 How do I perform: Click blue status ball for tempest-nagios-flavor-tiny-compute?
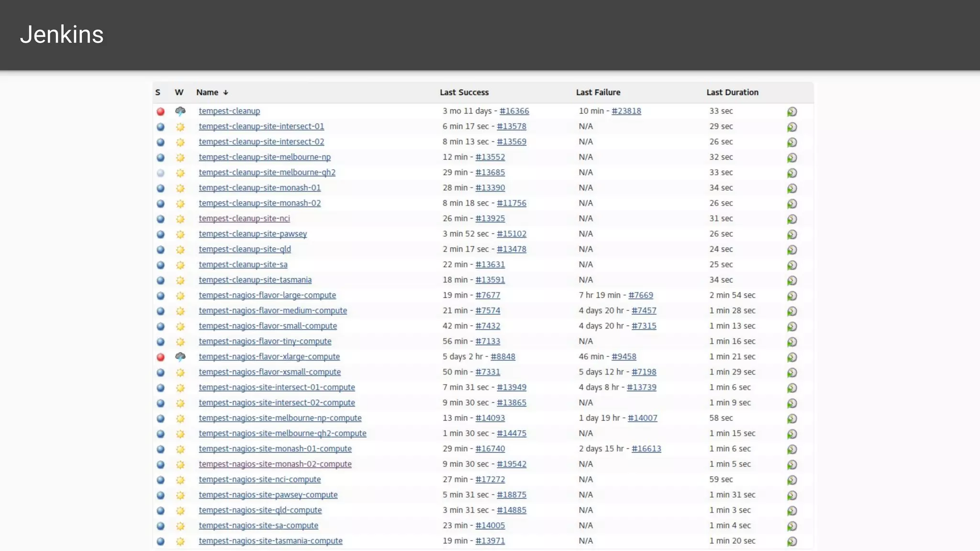coord(161,342)
